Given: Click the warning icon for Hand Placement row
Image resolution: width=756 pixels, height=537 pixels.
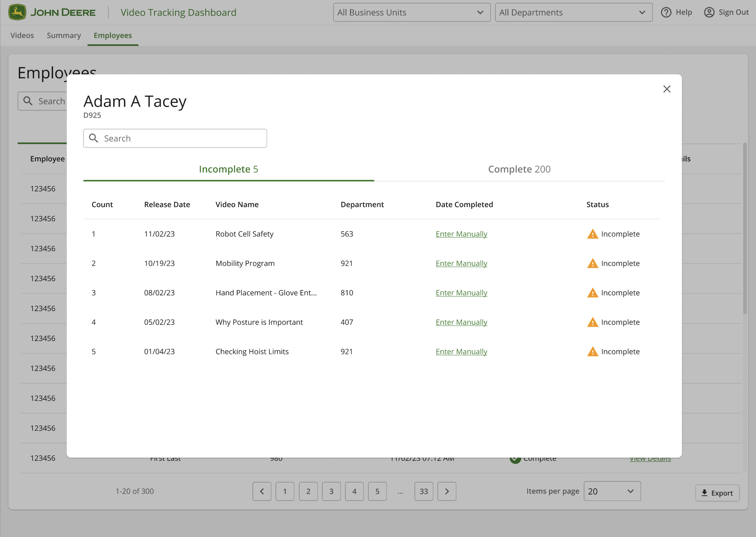Looking at the screenshot, I should pos(593,293).
